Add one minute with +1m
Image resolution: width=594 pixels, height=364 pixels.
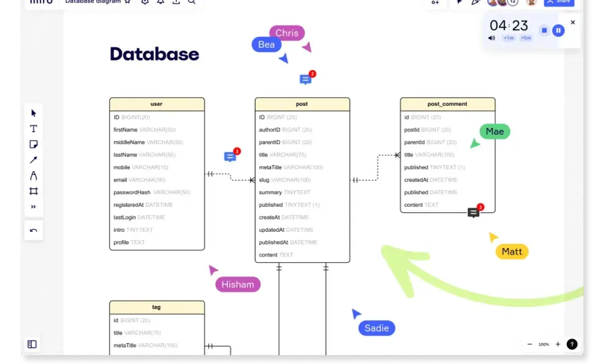pos(508,38)
